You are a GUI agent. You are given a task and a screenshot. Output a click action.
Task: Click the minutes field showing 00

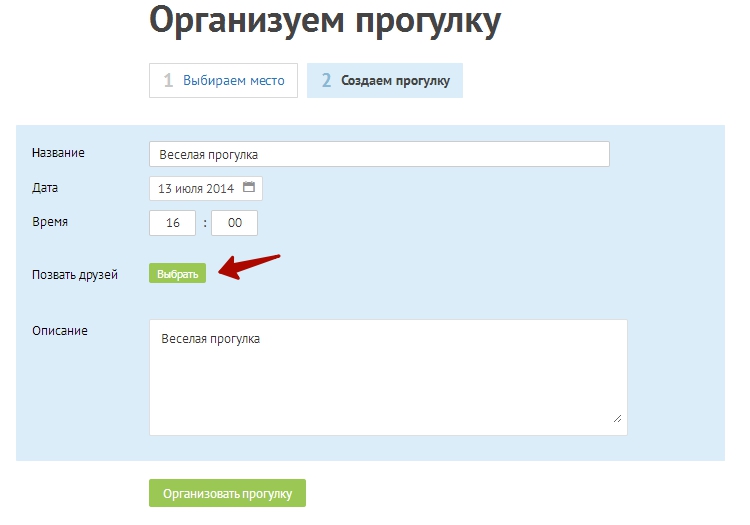(x=234, y=223)
